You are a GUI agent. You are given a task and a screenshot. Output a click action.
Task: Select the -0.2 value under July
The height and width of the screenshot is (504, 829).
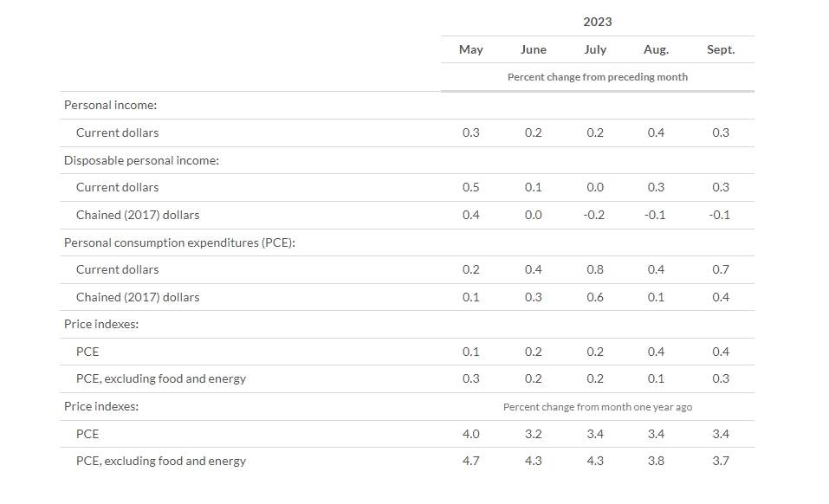595,215
